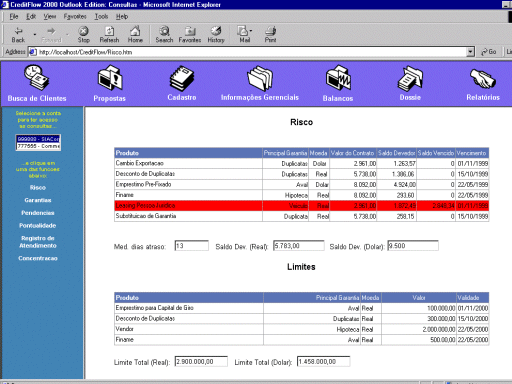Open the Favorites menu
Image resolution: width=512 pixels, height=384 pixels.
point(75,16)
